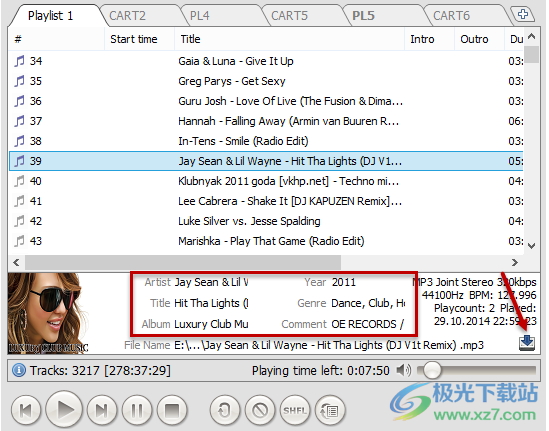Image resolution: width=549 pixels, height=431 pixels.
Task: Click the album cover thumbnail
Action: 48,313
